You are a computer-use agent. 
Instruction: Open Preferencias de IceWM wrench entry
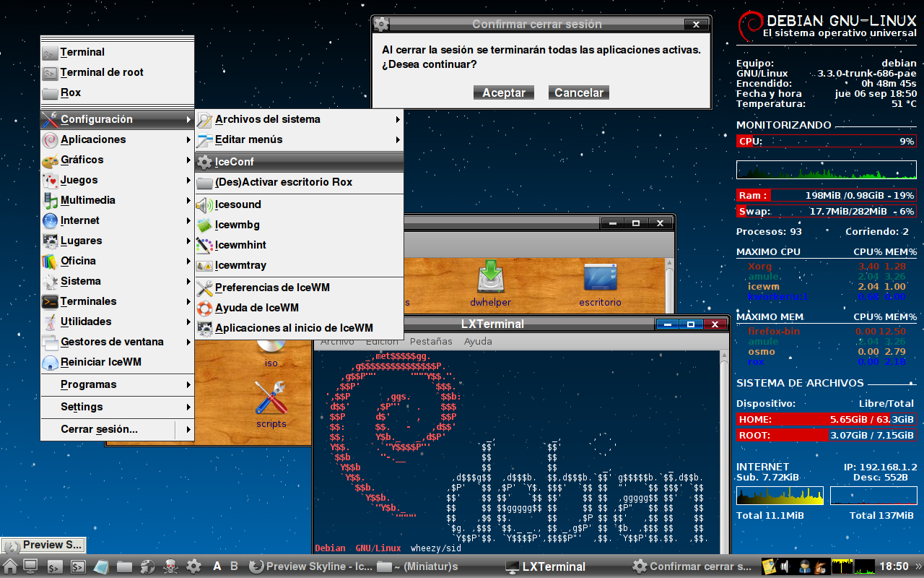click(x=299, y=288)
